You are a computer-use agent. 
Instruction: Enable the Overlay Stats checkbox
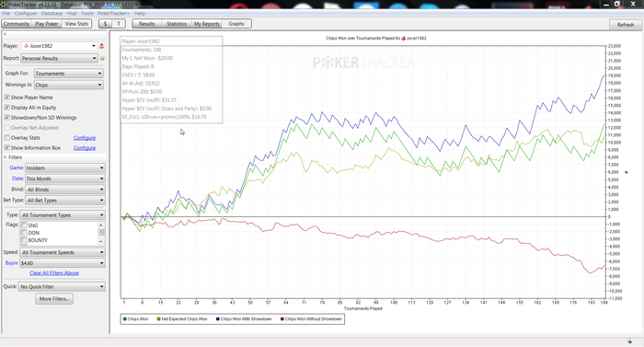[x=7, y=138]
